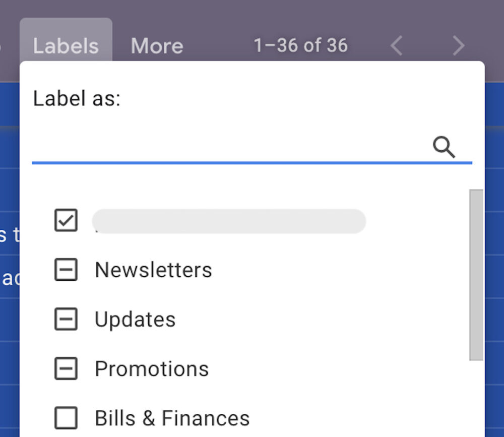Open the Labels dropdown menu
The width and height of the screenshot is (504, 437).
[66, 46]
